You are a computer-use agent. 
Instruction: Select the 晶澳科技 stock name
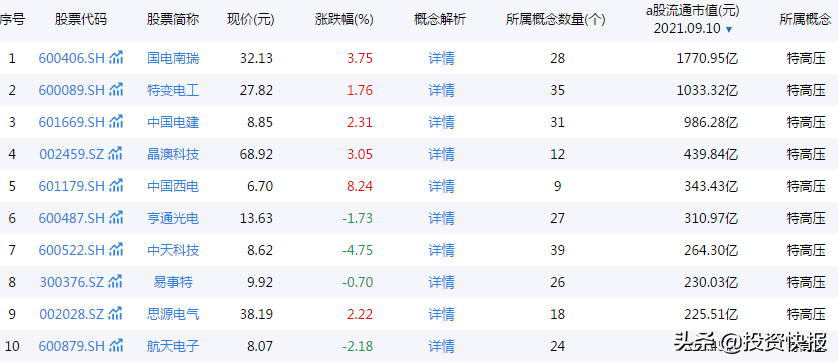[x=173, y=154]
